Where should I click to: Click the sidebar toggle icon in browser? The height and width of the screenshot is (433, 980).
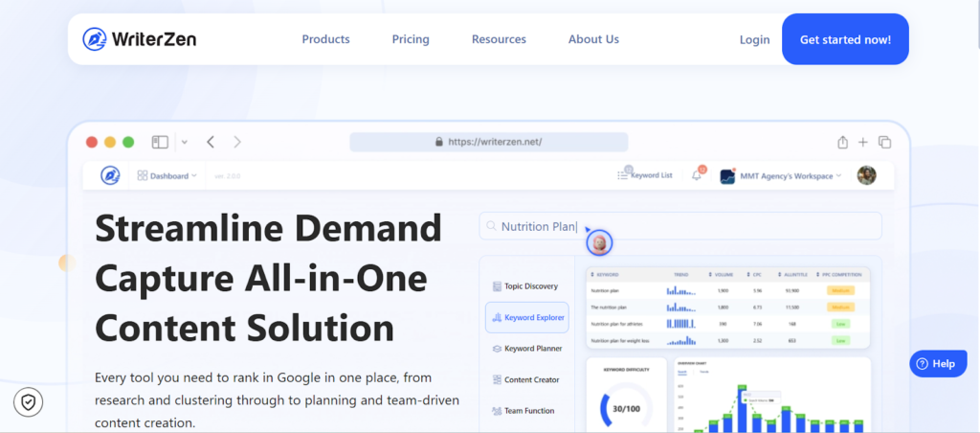coord(160,142)
